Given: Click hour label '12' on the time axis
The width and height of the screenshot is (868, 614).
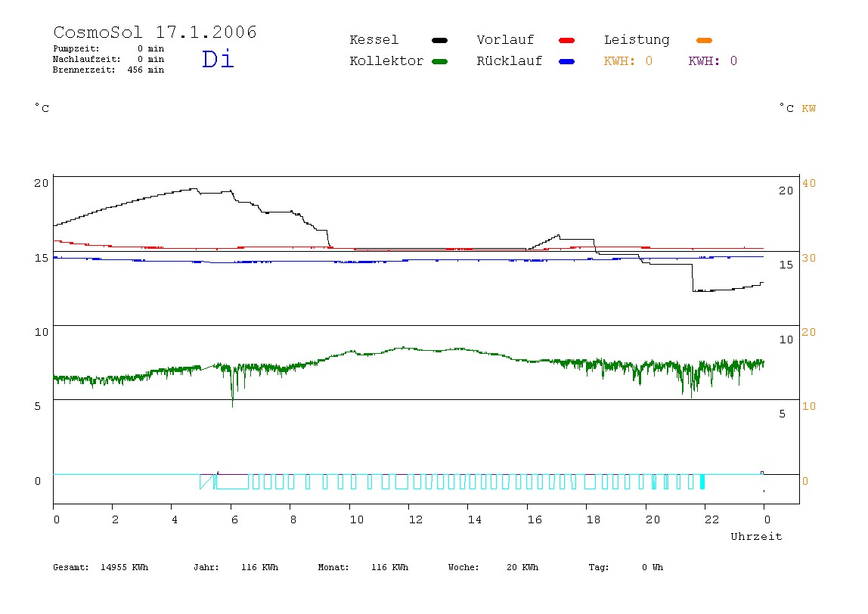Looking at the screenshot, I should pos(416,520).
